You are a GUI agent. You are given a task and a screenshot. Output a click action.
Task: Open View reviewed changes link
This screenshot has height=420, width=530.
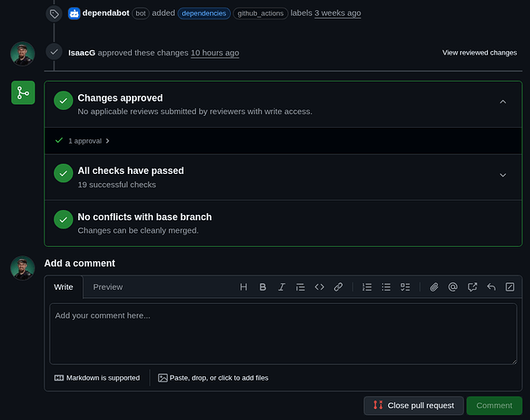[480, 53]
